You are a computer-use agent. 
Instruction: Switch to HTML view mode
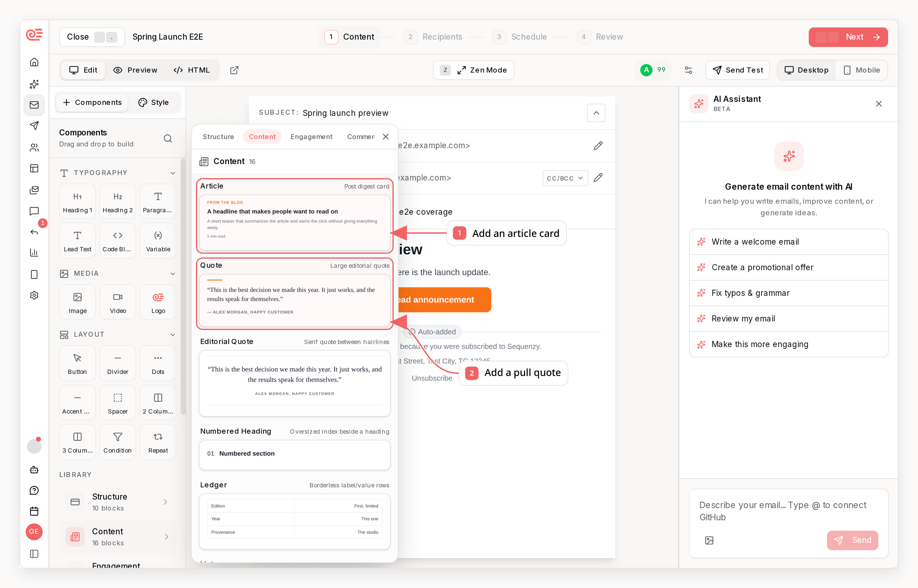pos(192,70)
